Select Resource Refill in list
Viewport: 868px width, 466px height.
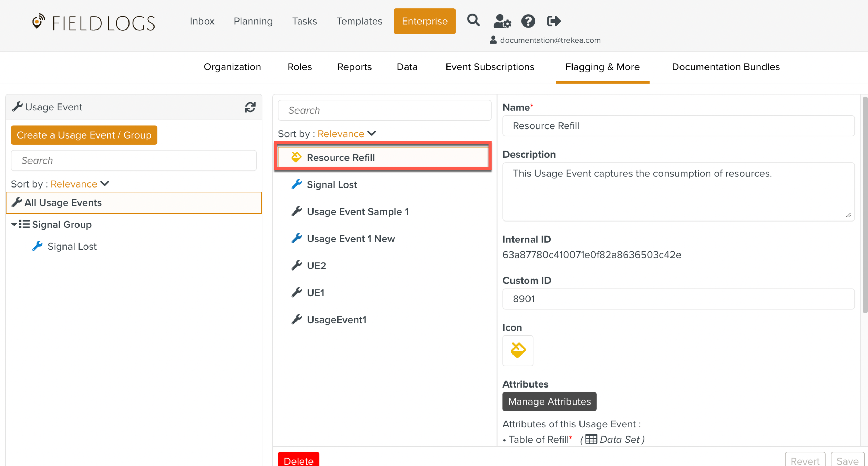pyautogui.click(x=383, y=157)
